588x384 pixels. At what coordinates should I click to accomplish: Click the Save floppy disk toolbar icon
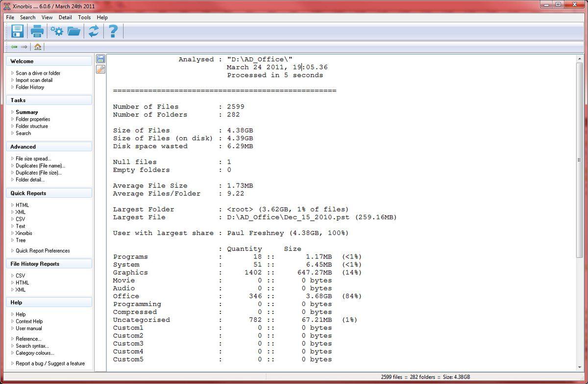point(18,31)
